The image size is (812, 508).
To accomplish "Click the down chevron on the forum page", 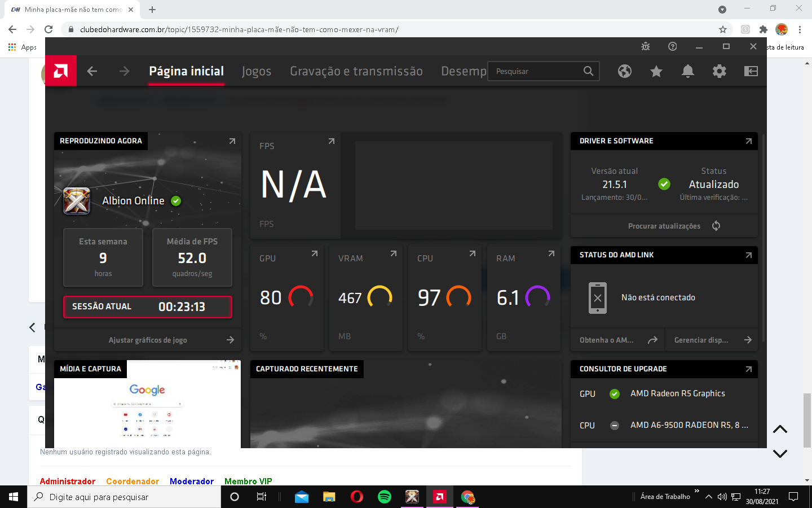I will (780, 453).
